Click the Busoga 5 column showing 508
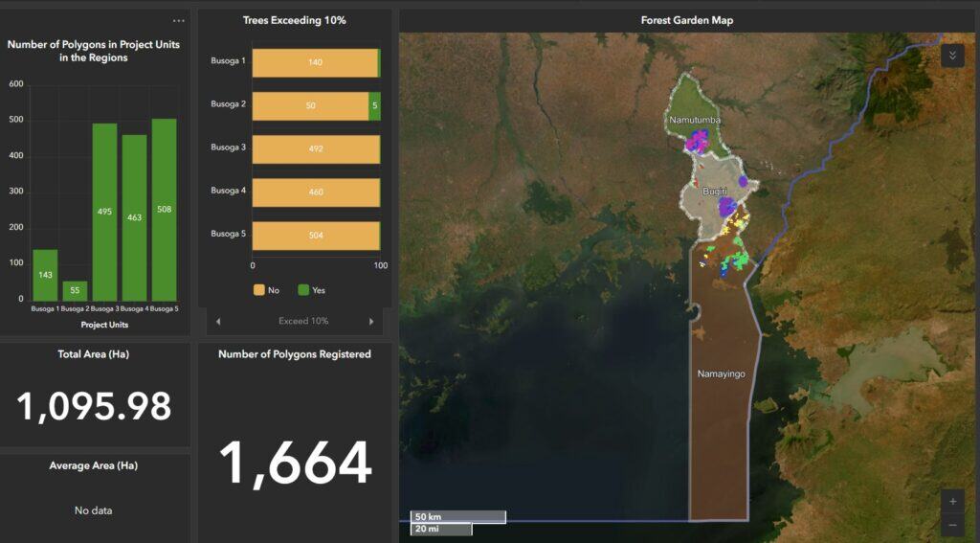 (164, 210)
